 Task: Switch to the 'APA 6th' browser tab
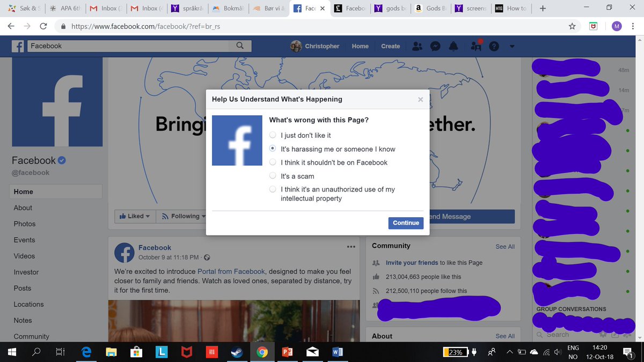[66, 8]
